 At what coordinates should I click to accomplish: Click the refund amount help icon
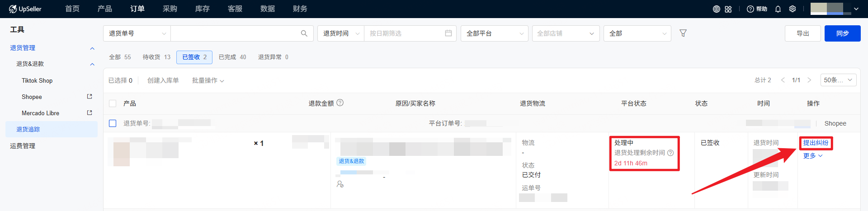pyautogui.click(x=340, y=103)
